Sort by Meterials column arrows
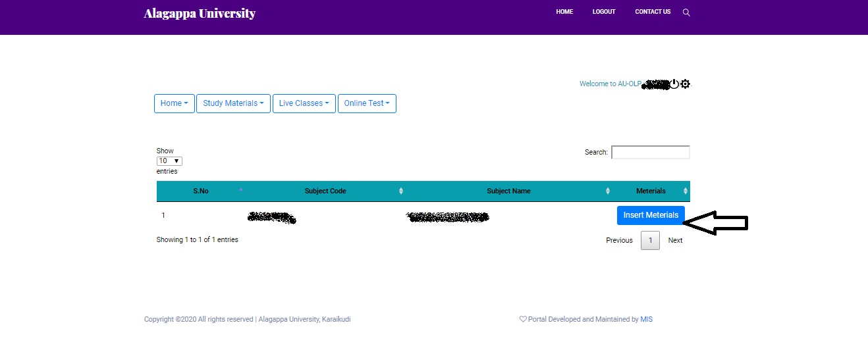The image size is (868, 350). coord(686,191)
